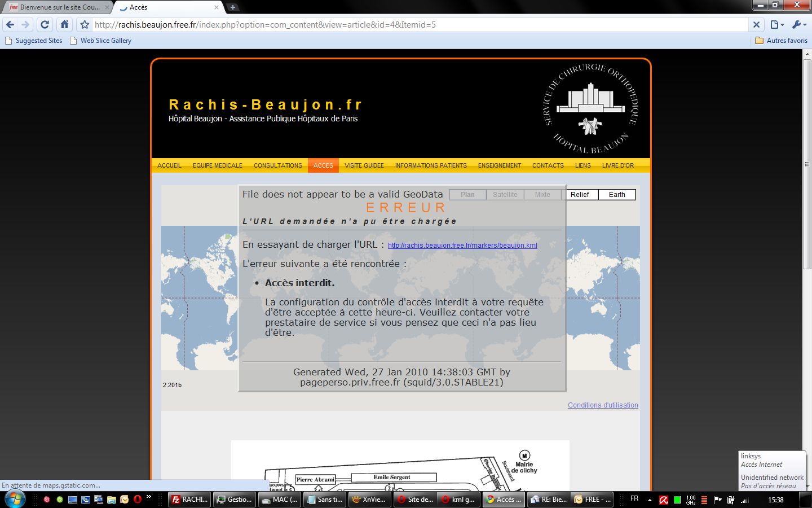812x508 pixels.
Task: Open a new tab with the plus button
Action: coord(232,7)
